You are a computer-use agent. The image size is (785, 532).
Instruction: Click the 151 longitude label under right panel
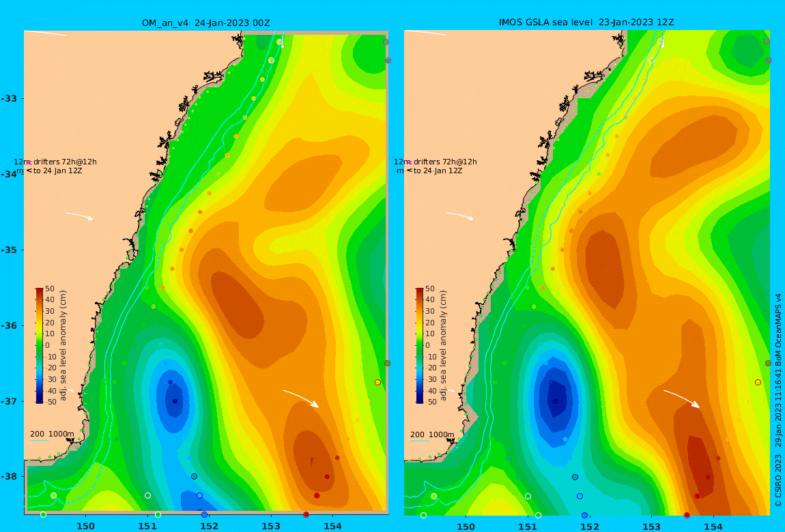click(x=528, y=527)
